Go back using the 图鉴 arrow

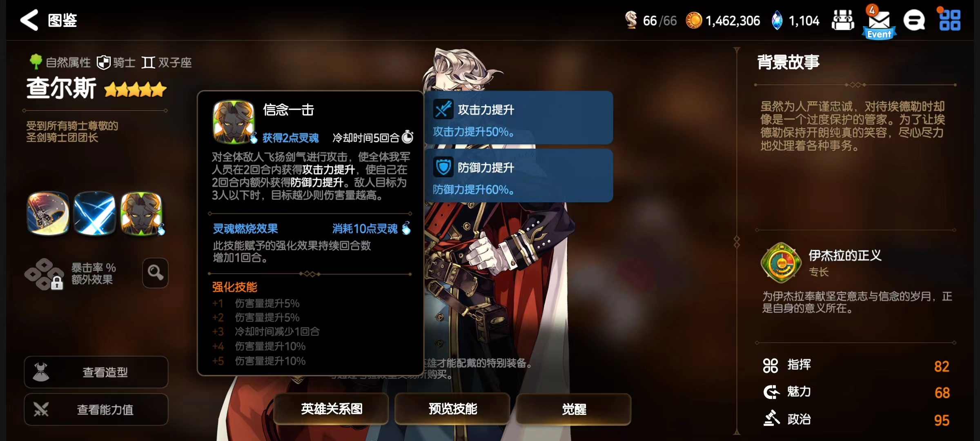click(29, 20)
